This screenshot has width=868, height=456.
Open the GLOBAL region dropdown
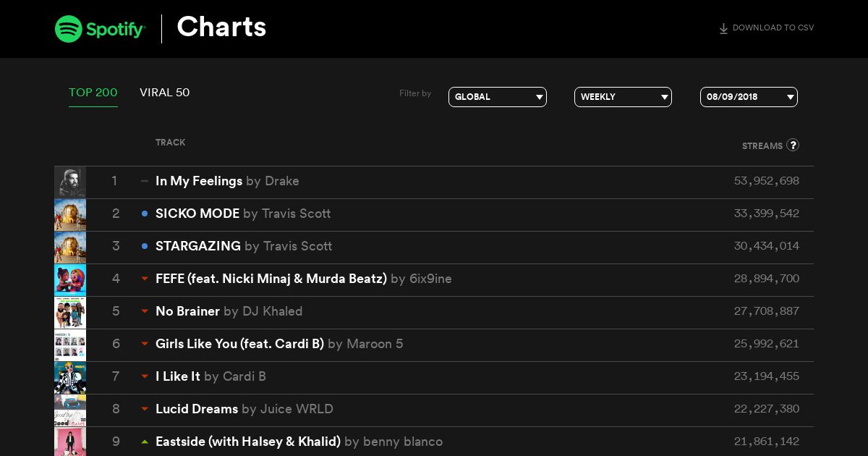[498, 97]
